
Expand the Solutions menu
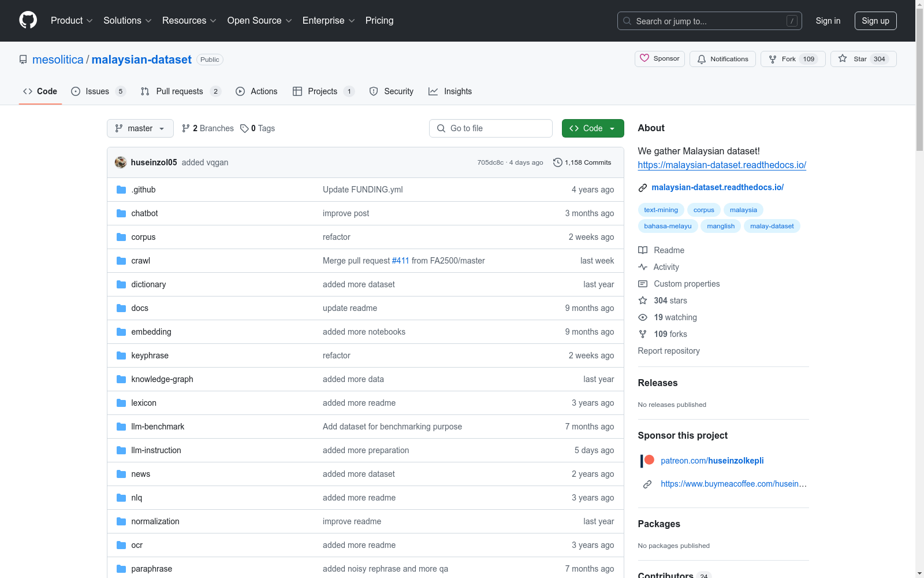(128, 20)
